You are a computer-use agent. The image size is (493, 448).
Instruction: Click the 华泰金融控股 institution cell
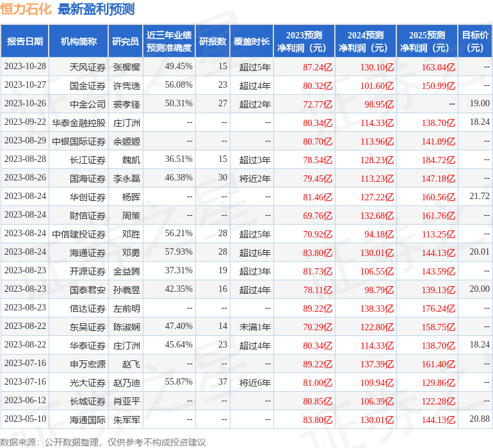(79, 123)
